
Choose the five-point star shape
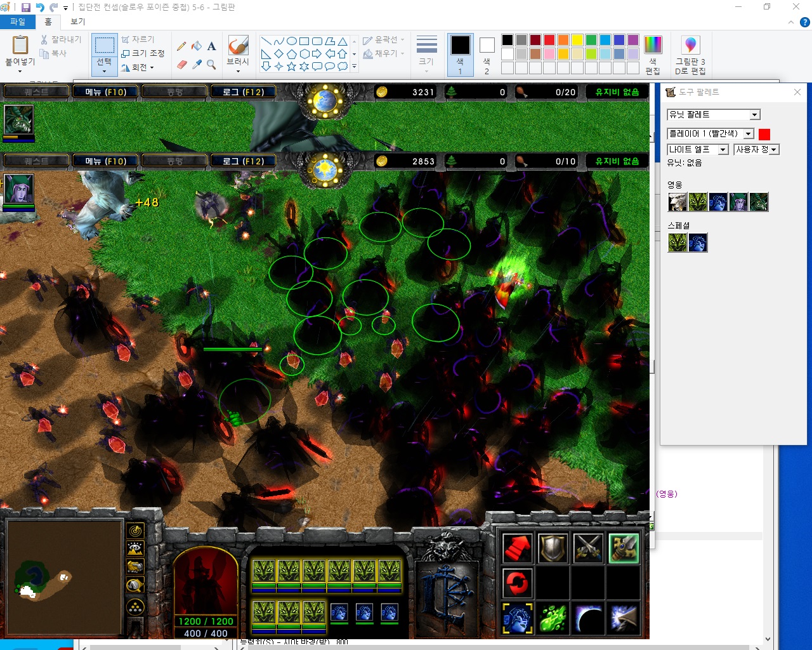(x=291, y=66)
